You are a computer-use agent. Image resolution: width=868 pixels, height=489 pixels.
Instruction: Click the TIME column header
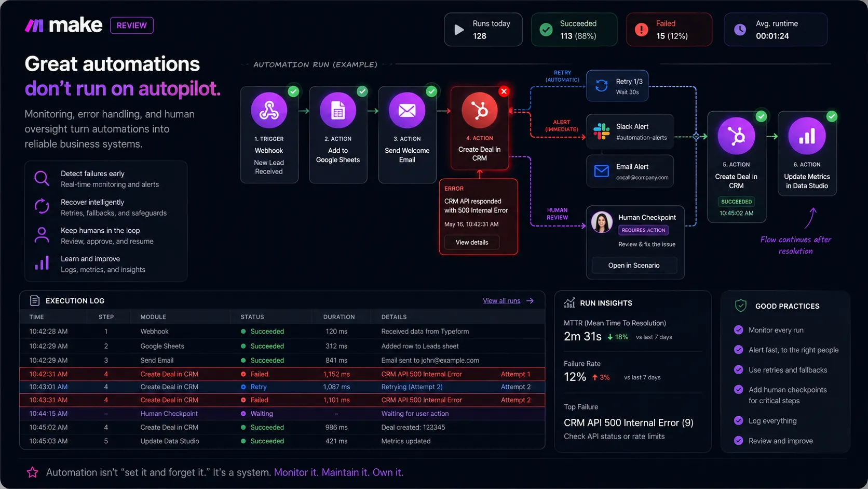pos(36,317)
